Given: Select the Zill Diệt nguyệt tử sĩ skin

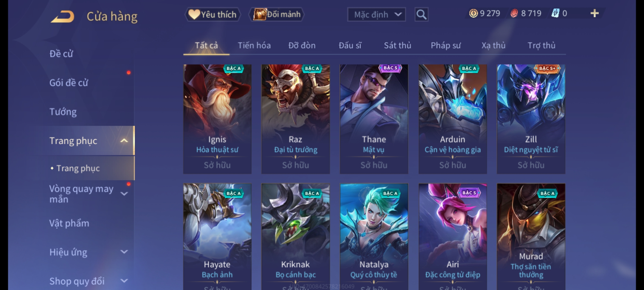Looking at the screenshot, I should click(531, 119).
